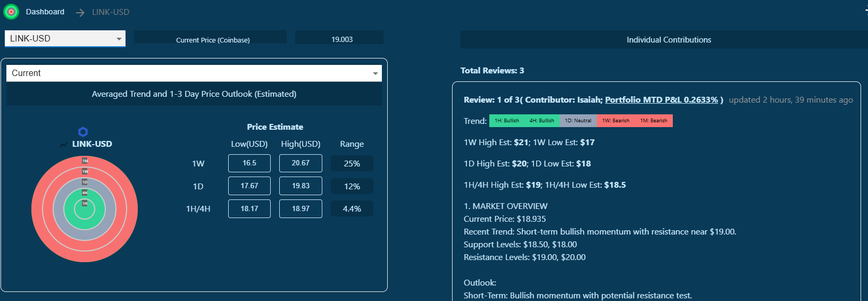Image resolution: width=868 pixels, height=301 pixels.
Task: Click the Review: 1 of 3 contributor heading
Action: [594, 100]
